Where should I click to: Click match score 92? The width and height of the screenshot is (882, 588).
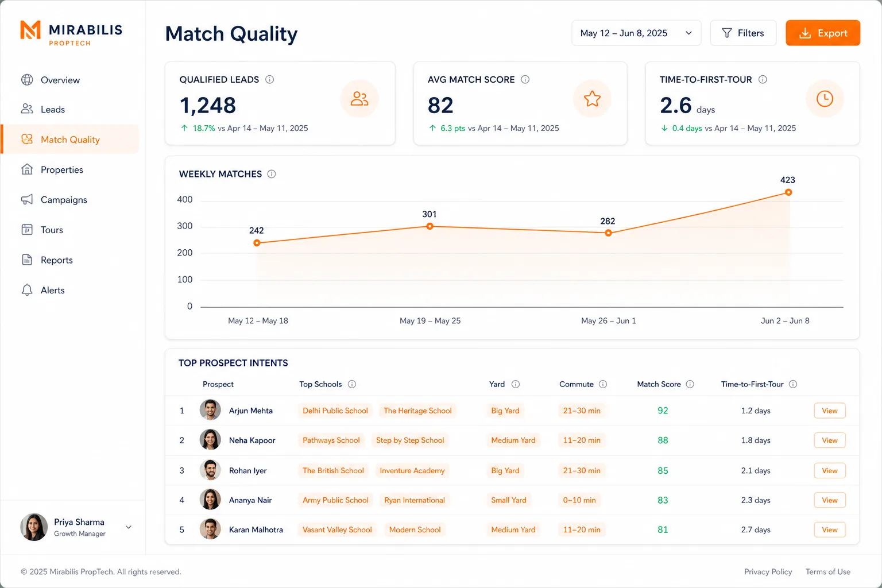[663, 411]
